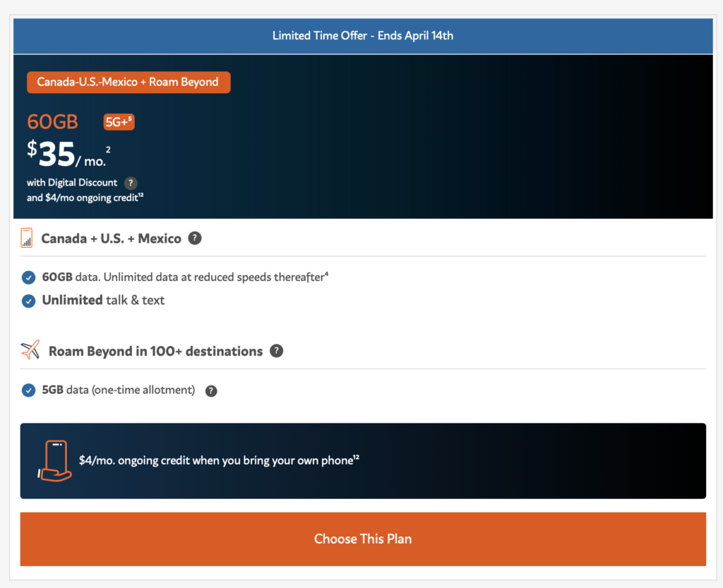The width and height of the screenshot is (723, 588).
Task: Click the Canada-U.S.-Mexico + Roam Beyond badge
Action: pos(129,83)
